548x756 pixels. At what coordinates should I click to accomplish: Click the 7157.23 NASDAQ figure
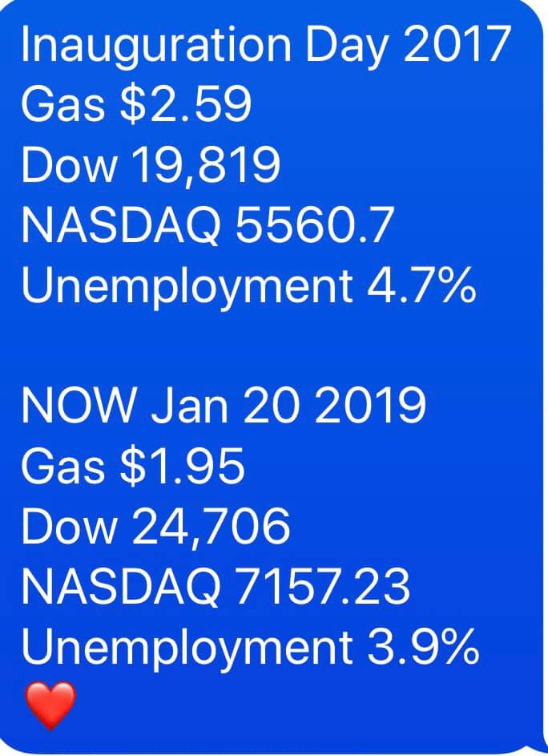click(330, 587)
